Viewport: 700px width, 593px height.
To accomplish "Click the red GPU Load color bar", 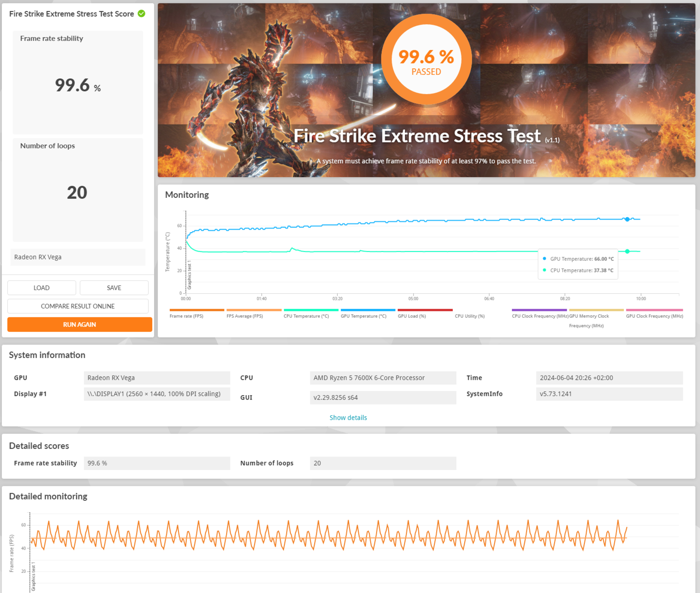I will [x=425, y=310].
